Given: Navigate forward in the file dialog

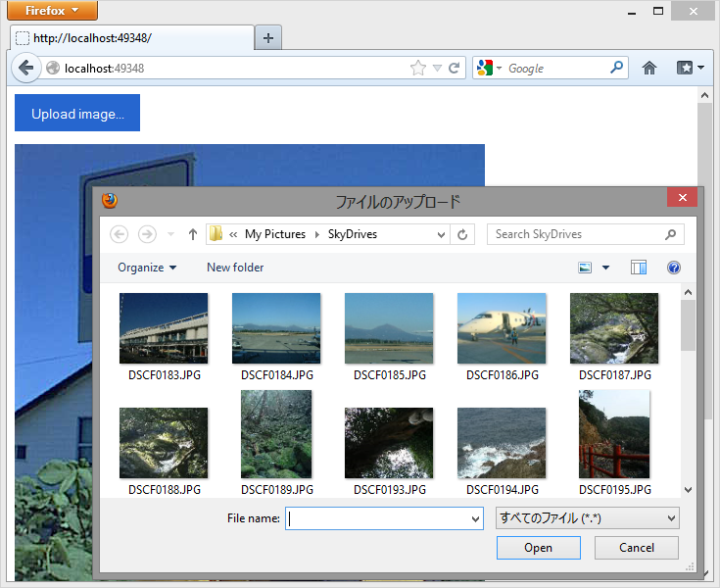Looking at the screenshot, I should coord(147,234).
